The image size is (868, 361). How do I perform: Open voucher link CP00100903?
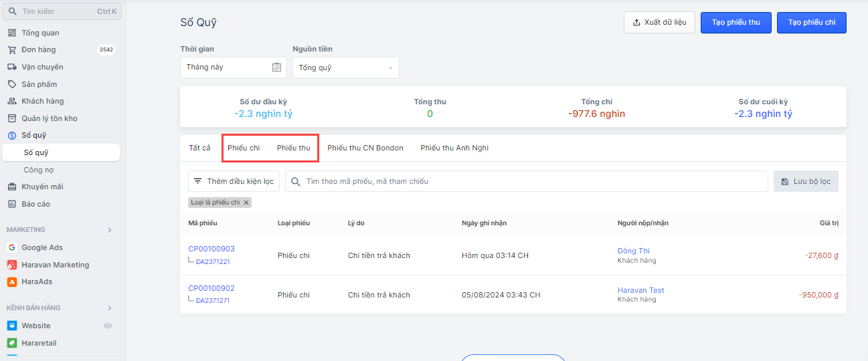click(211, 249)
